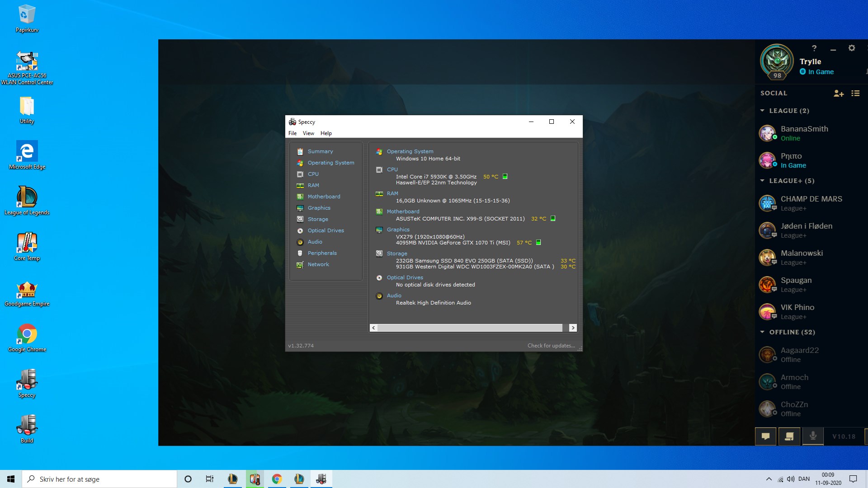Viewport: 868px width, 488px height.
Task: Click the Graphics heading link in summary pane
Action: (x=398, y=230)
